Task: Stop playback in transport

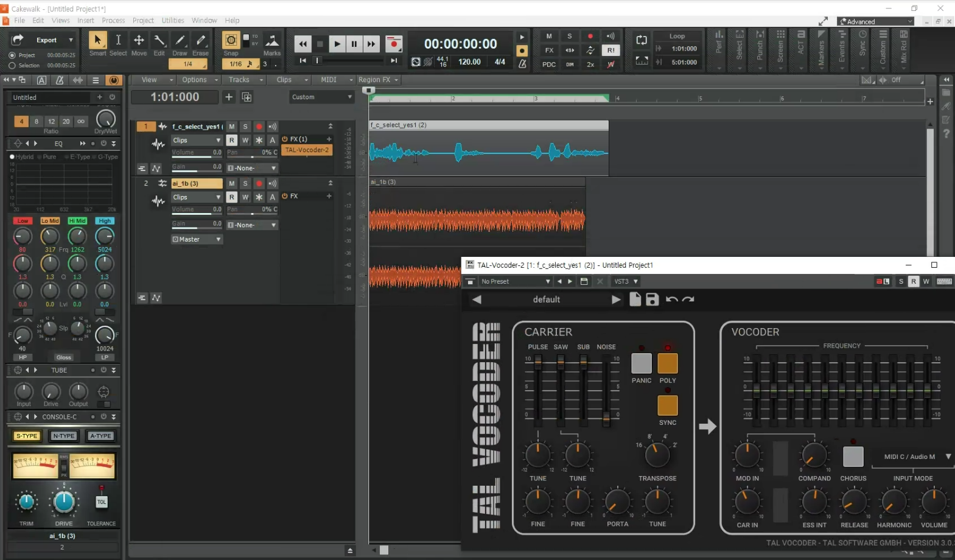Action: pyautogui.click(x=320, y=44)
